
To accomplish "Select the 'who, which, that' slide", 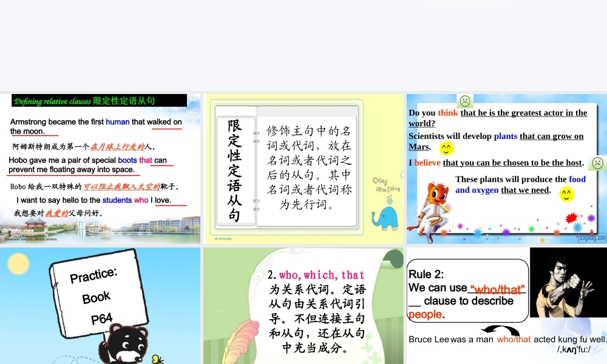I will [303, 303].
